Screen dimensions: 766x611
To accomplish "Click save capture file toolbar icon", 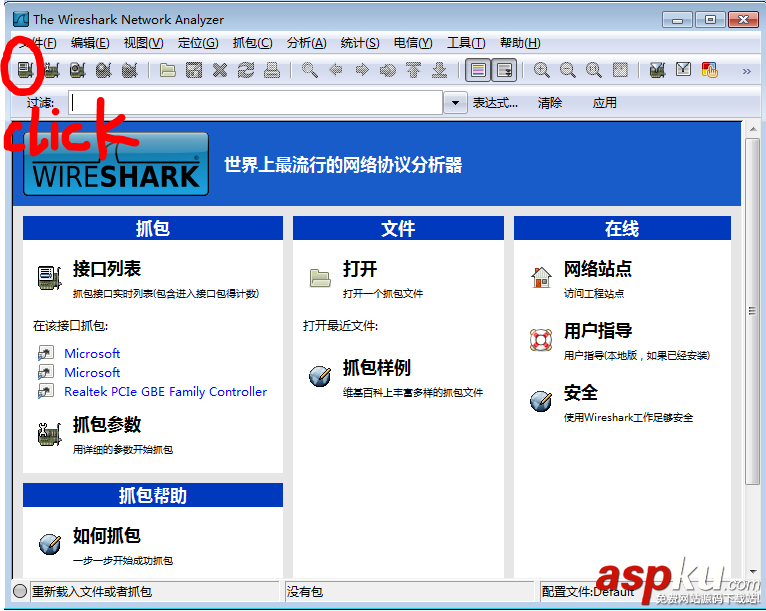I will click(x=194, y=70).
